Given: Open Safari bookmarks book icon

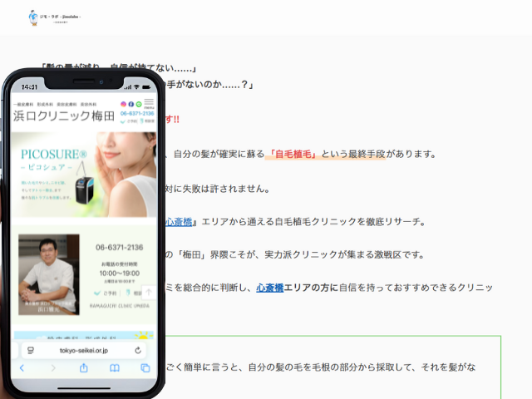Looking at the screenshot, I should point(114,367).
